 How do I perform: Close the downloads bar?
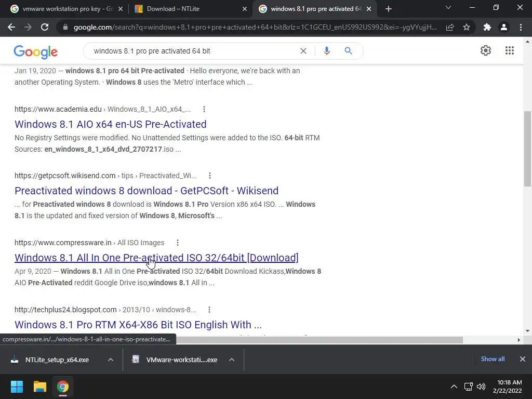pyautogui.click(x=523, y=359)
